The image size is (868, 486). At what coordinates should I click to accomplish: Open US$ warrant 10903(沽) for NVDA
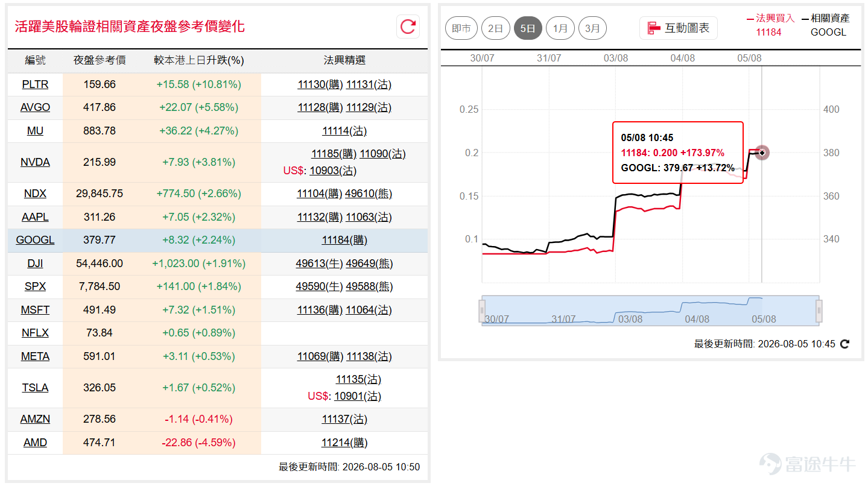click(333, 171)
